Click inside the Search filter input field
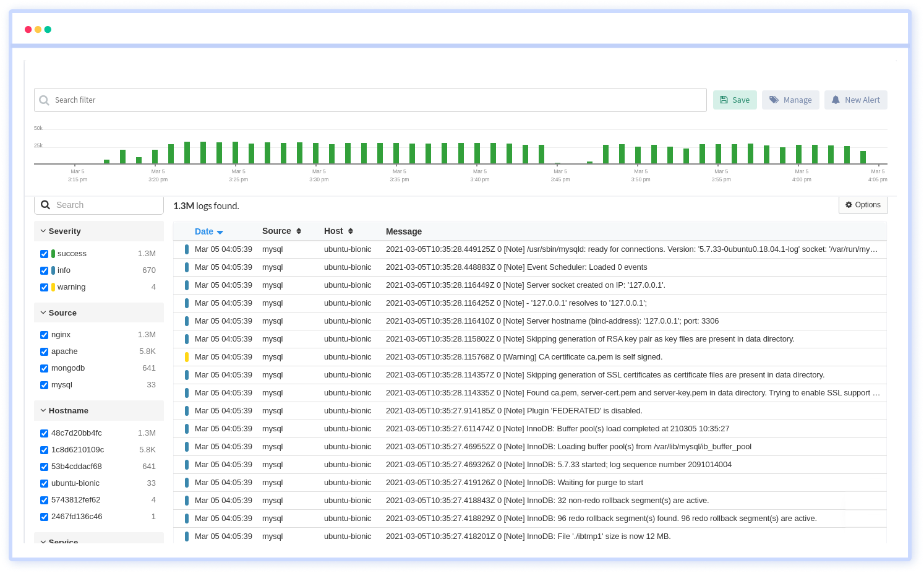The image size is (924, 573). click(309, 100)
